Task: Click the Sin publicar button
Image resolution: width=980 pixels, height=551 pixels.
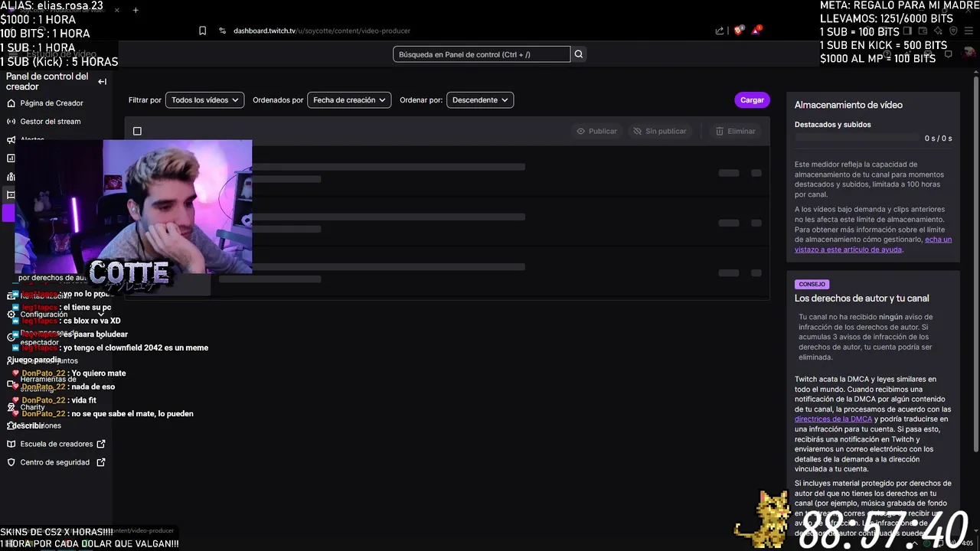Action: (659, 131)
